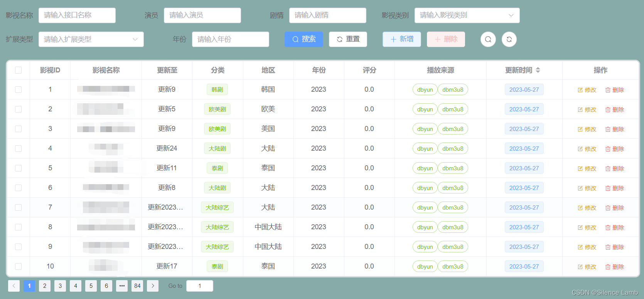
Task: Go to last page 84
Action: [x=137, y=286]
